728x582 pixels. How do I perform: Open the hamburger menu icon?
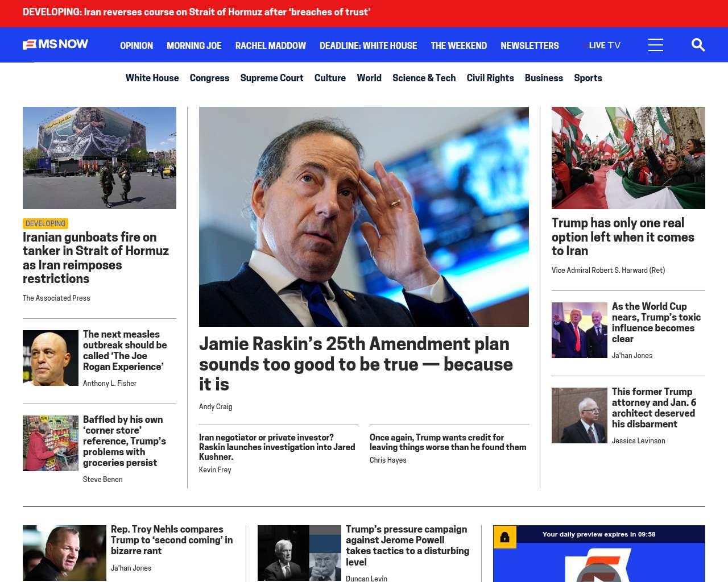click(x=655, y=45)
